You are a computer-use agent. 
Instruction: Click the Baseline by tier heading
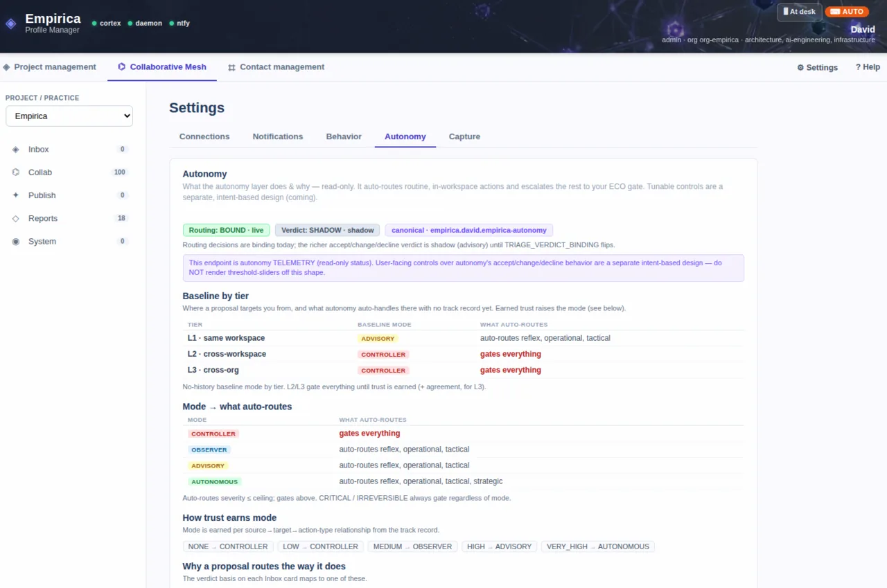216,296
